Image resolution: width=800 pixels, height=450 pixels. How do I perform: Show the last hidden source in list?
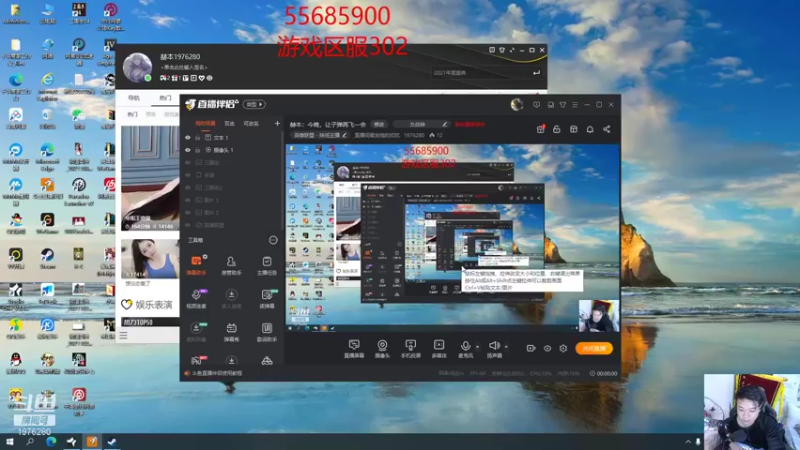tap(188, 225)
